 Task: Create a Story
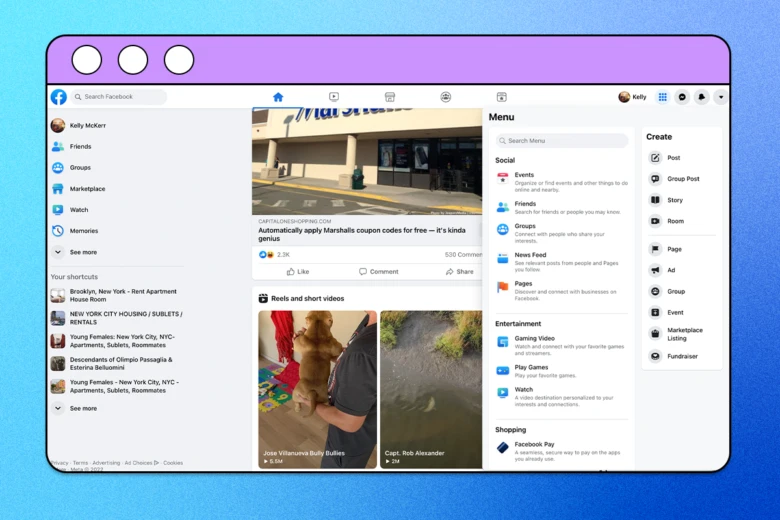pos(666,200)
